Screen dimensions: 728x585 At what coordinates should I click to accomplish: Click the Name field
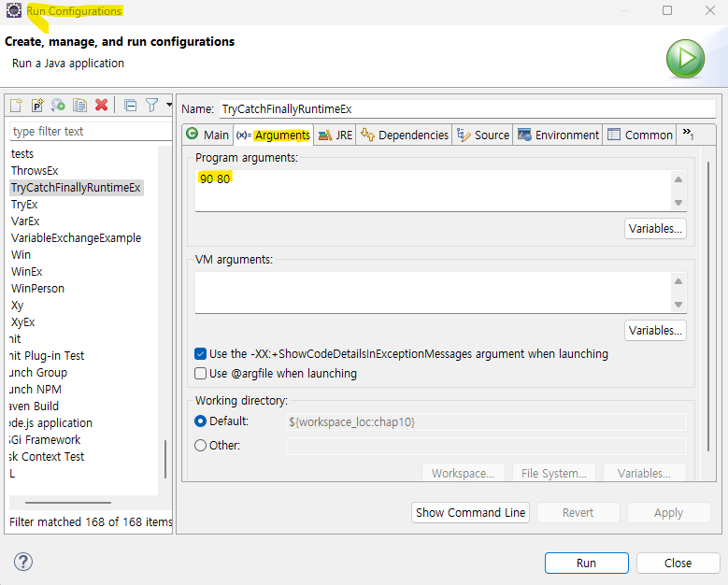[x=467, y=109]
